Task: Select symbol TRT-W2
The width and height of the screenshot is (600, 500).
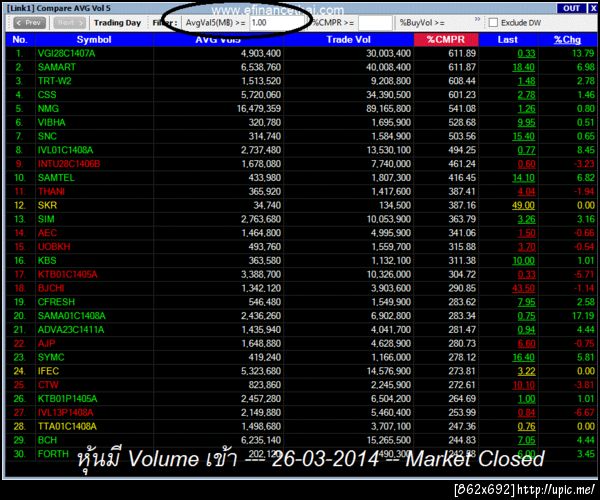Action: coord(54,81)
